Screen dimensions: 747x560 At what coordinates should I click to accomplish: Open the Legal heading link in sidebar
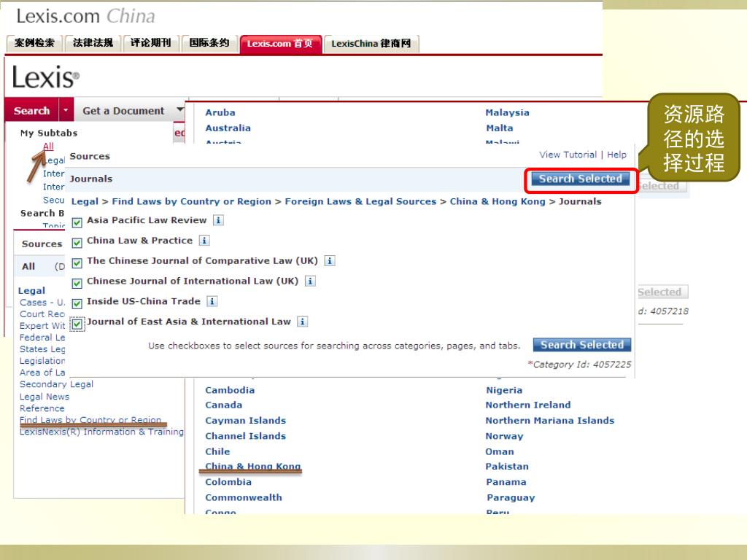(x=31, y=290)
